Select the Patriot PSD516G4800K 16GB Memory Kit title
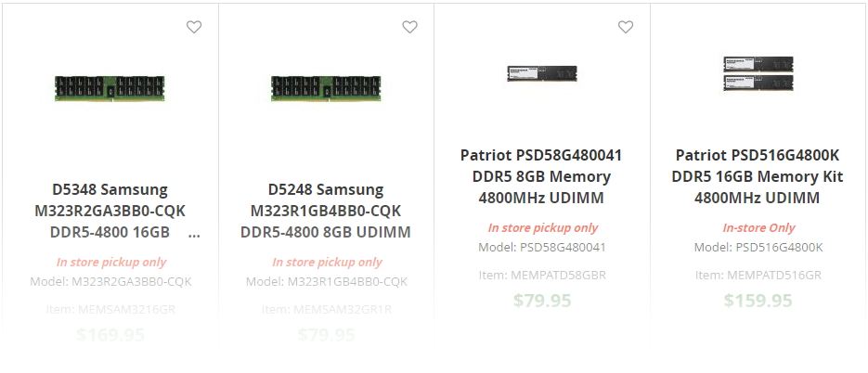The width and height of the screenshot is (868, 373). click(758, 176)
